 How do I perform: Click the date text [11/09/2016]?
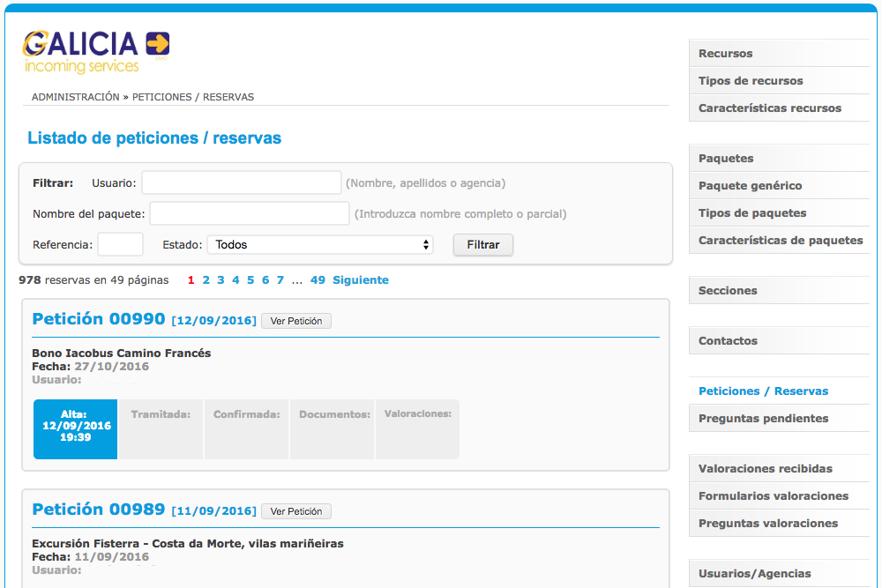pos(213,511)
